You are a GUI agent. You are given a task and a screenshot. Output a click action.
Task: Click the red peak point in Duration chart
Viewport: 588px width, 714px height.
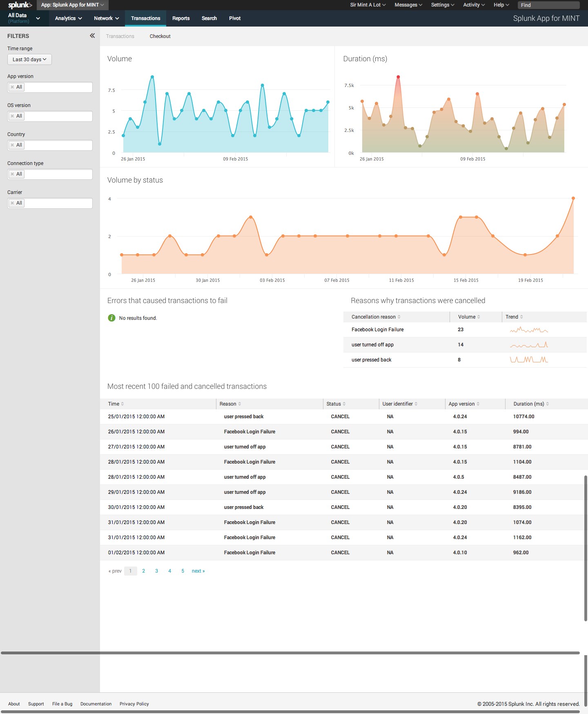coord(398,77)
